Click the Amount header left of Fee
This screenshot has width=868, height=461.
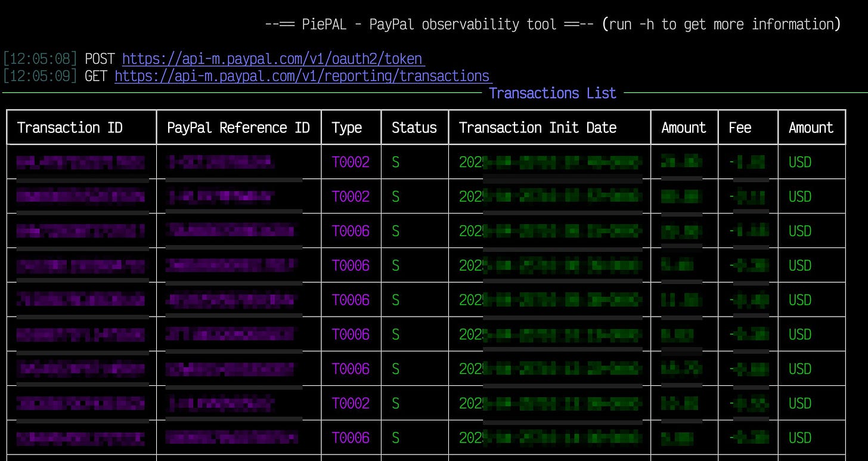point(684,128)
